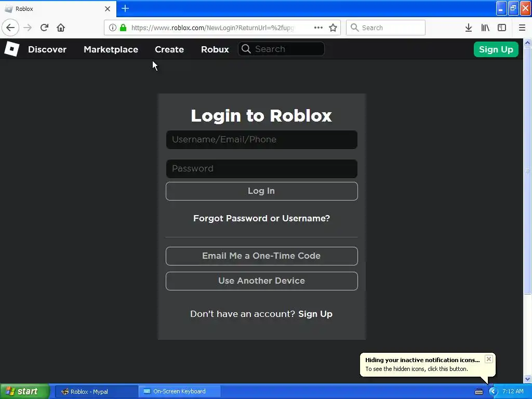Click the vertical scrollbar thumb
Screen dimensions: 532x399
point(527,170)
